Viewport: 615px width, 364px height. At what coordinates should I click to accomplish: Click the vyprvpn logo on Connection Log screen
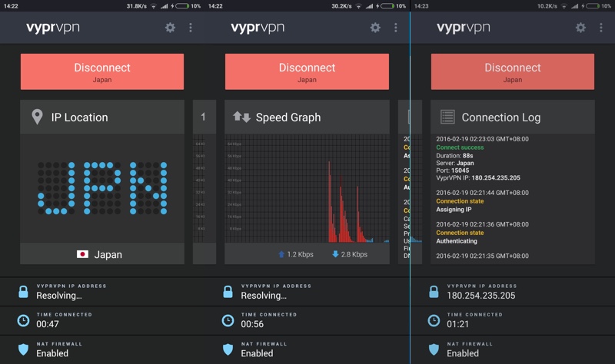coord(464,28)
